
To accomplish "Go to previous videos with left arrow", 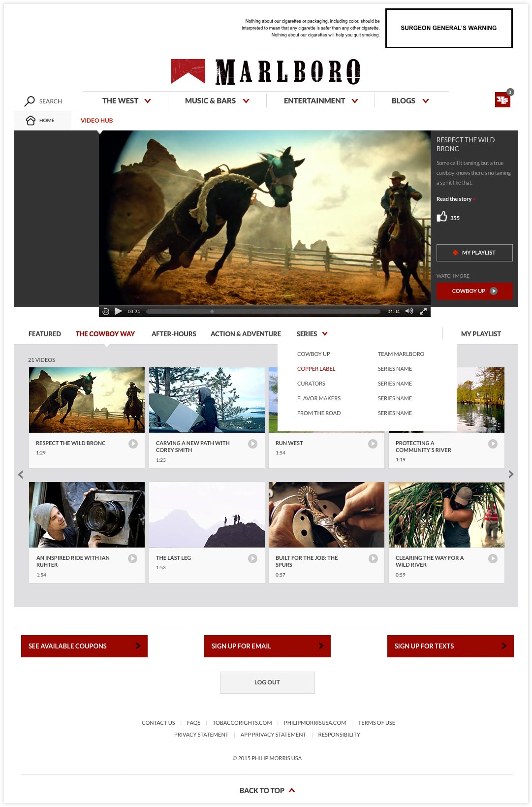I will coord(20,475).
